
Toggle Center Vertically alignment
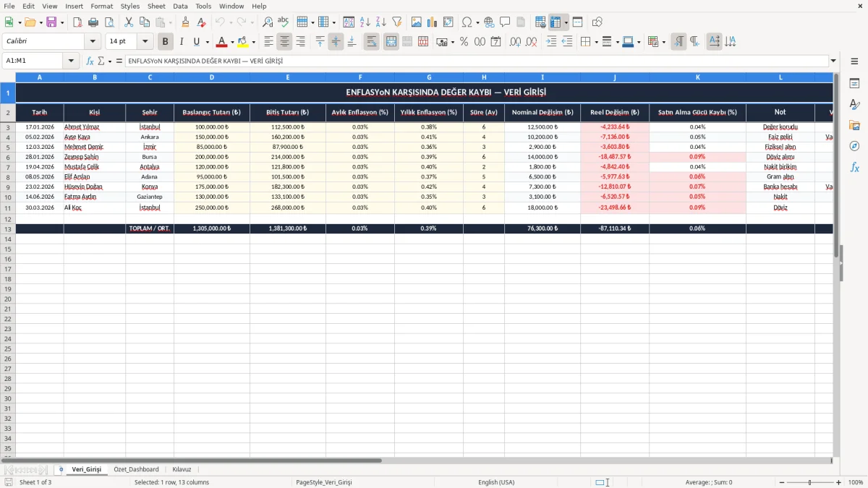pos(336,42)
